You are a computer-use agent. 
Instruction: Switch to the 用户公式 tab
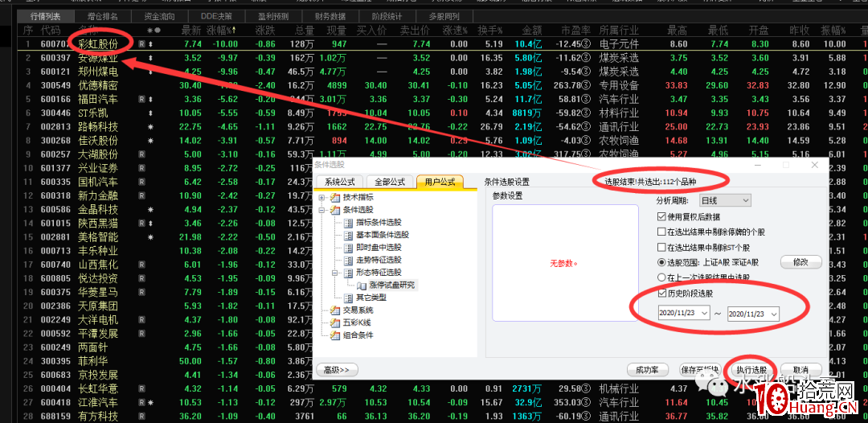pyautogui.click(x=440, y=182)
